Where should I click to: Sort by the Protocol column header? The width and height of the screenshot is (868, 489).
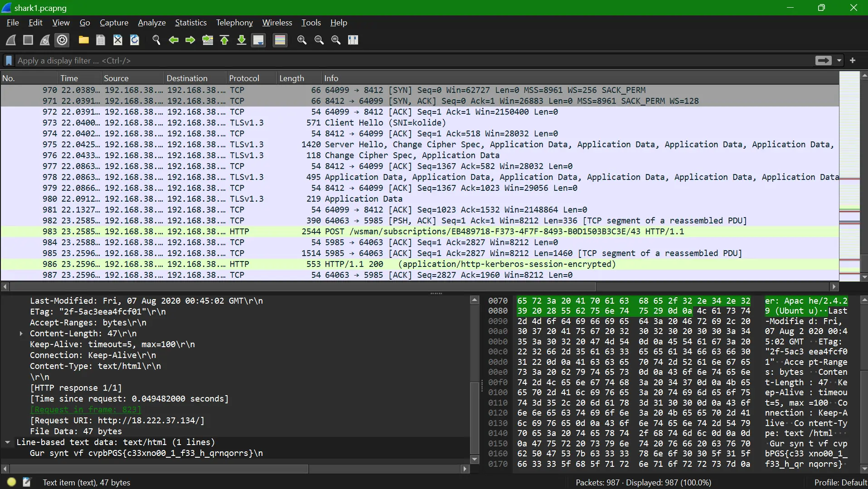coord(252,78)
